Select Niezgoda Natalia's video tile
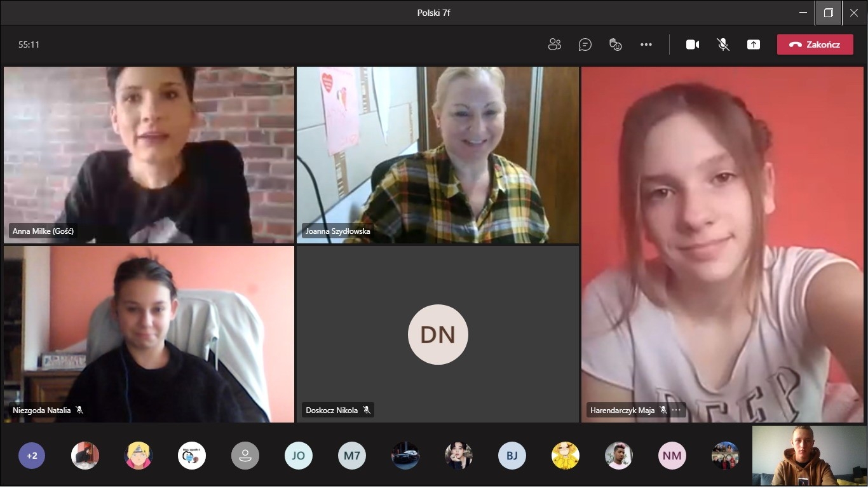The image size is (868, 488). 149,334
